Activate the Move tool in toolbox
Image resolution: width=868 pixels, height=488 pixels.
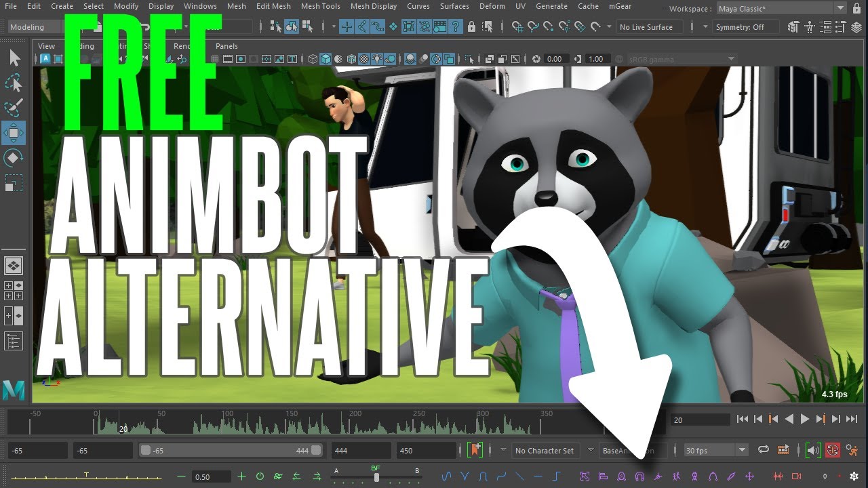[x=14, y=133]
